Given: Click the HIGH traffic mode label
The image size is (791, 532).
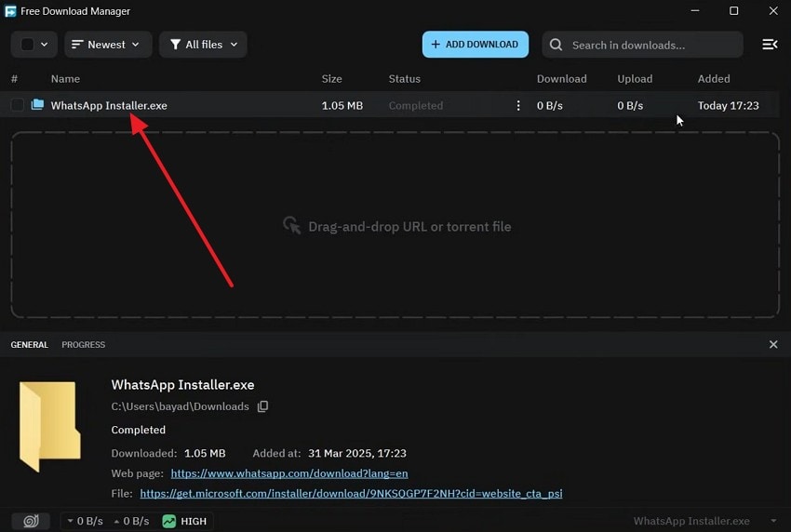Looking at the screenshot, I should [x=194, y=522].
